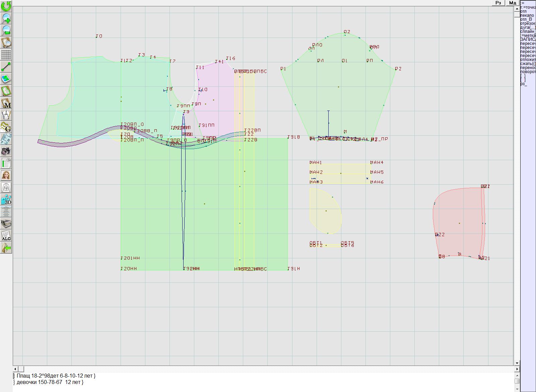This screenshot has width=536, height=392.
Task: Open the jacket technical sketch icon
Action: point(6,187)
